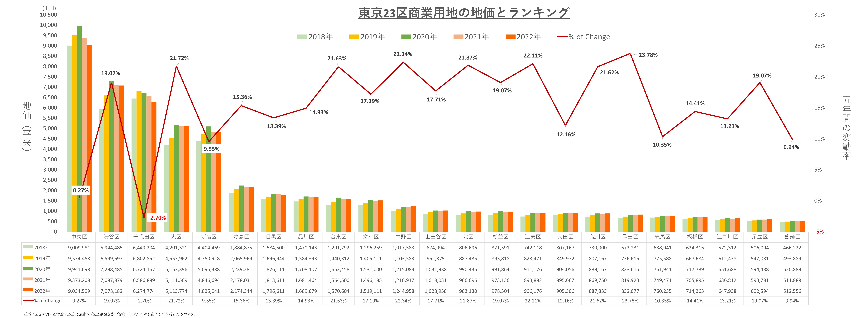
Task: Select the 0.27% data label box
Action: (81, 190)
